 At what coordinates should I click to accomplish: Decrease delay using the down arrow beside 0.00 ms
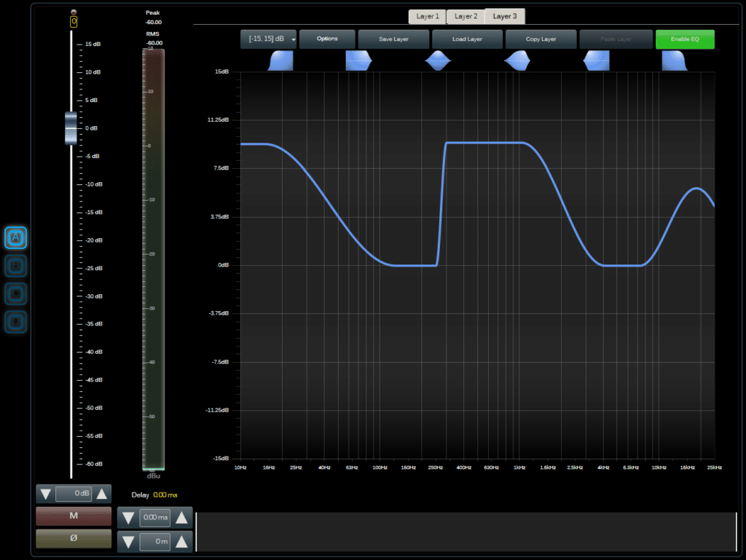click(x=128, y=518)
